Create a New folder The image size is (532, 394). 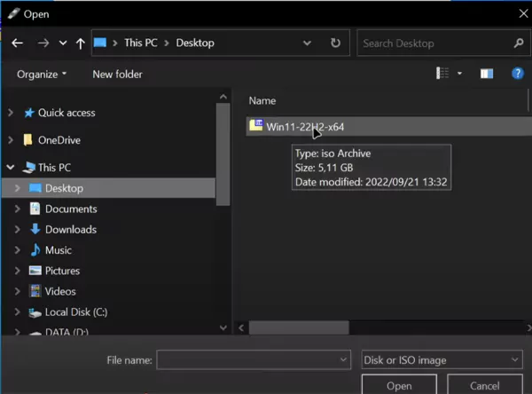(117, 74)
